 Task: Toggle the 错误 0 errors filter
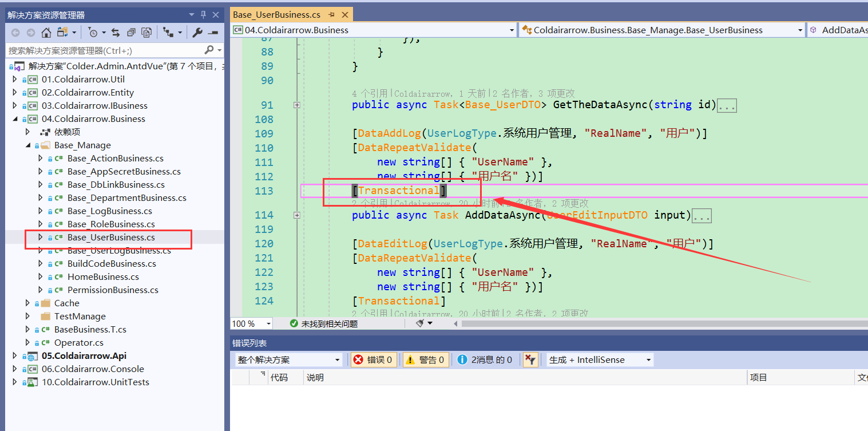tap(373, 359)
